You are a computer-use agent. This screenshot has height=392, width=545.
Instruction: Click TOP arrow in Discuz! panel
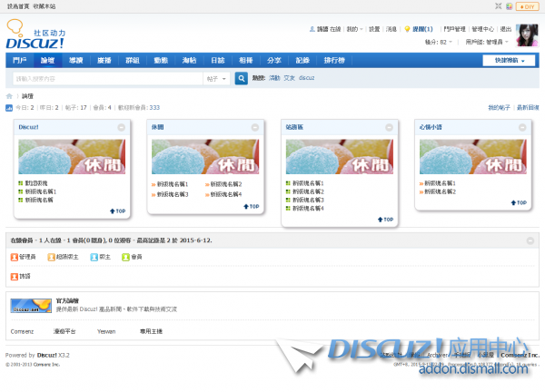pos(117,211)
